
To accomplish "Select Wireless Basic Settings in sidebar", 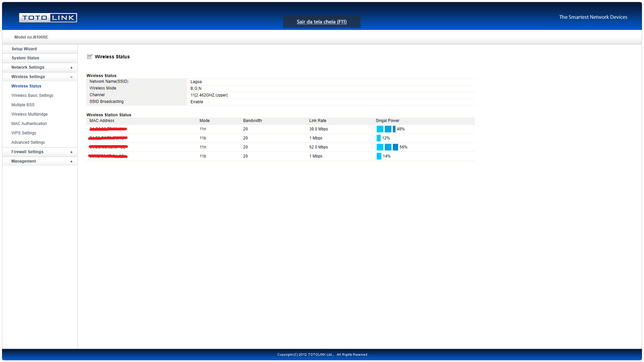I will coord(32,96).
